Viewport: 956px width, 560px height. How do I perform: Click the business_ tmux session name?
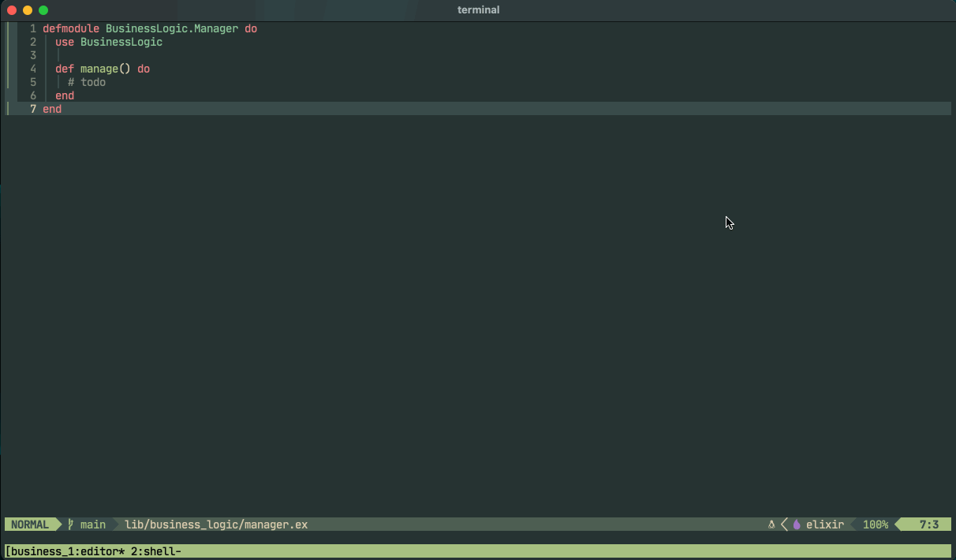click(x=36, y=551)
